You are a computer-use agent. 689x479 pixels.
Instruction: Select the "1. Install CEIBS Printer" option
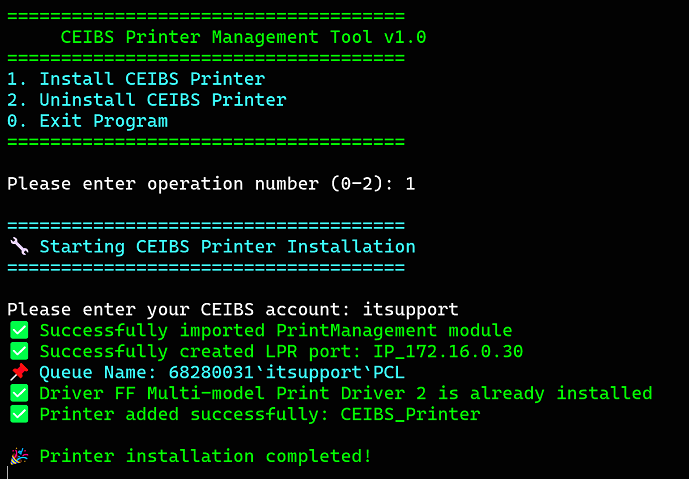[x=136, y=79]
